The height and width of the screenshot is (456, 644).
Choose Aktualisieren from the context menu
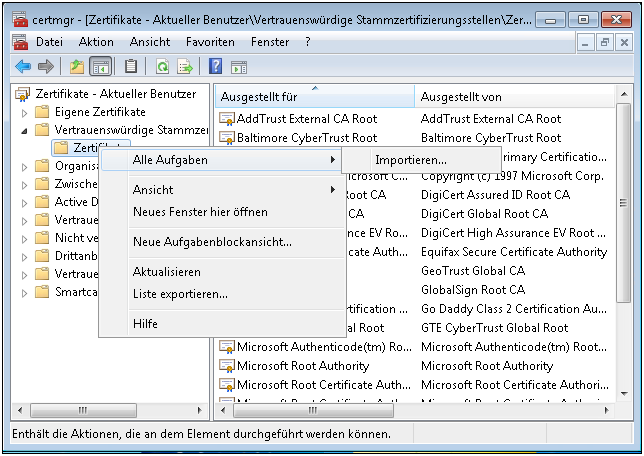click(222, 272)
